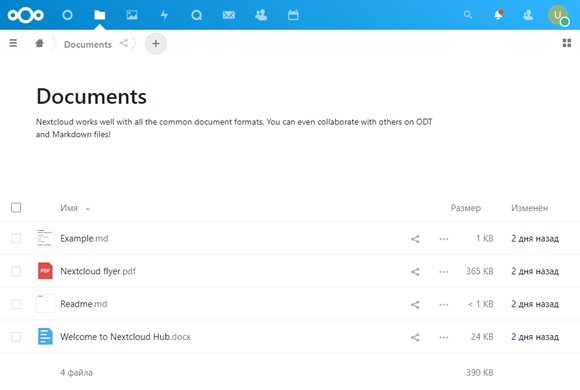Screen dimensions: 580x390
Task: Open the Talk chat icon
Action: click(196, 15)
